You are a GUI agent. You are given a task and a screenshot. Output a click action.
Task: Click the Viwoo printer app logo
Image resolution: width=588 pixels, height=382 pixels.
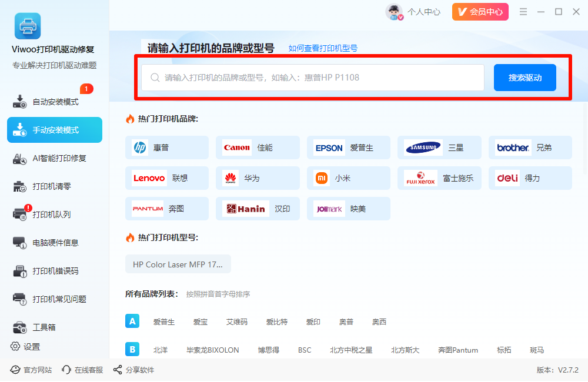click(x=28, y=26)
